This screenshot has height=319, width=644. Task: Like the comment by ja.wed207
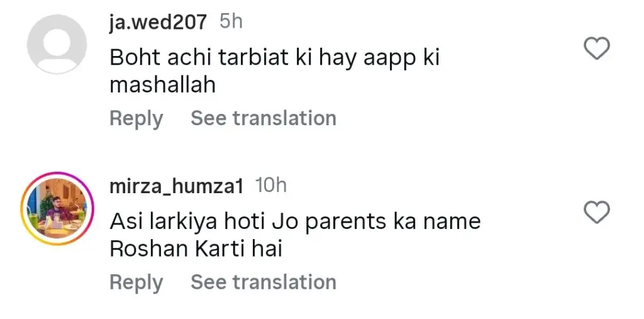pyautogui.click(x=597, y=48)
